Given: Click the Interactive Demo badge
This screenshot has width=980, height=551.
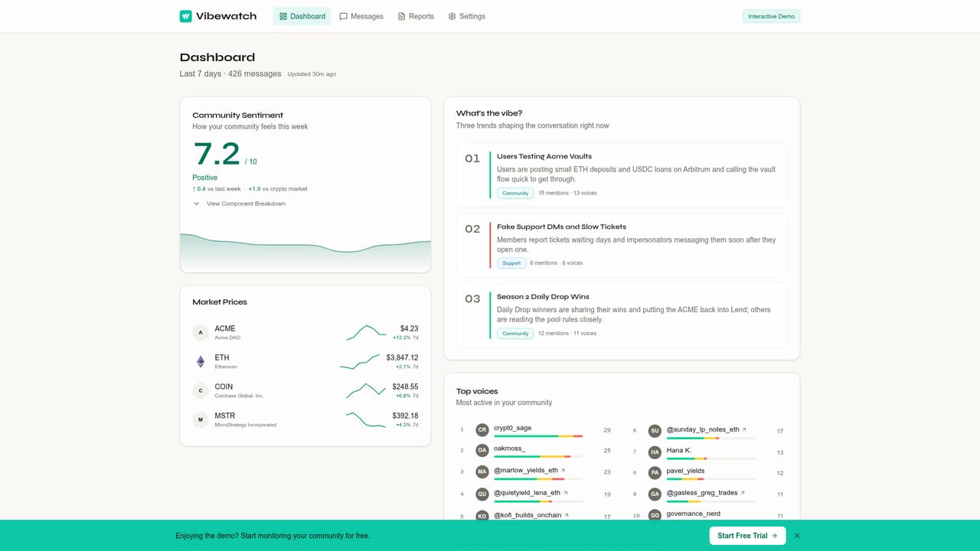Looking at the screenshot, I should 771,16.
